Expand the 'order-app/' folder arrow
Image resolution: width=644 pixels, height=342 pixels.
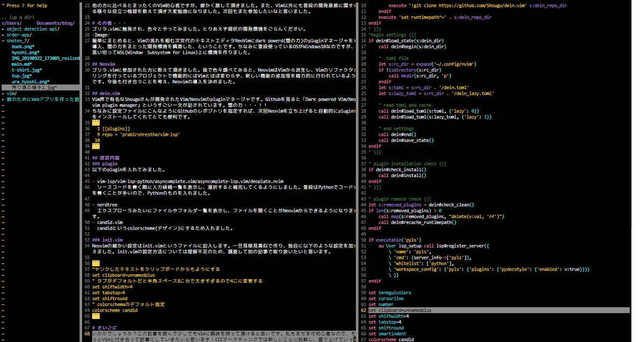click(4, 35)
